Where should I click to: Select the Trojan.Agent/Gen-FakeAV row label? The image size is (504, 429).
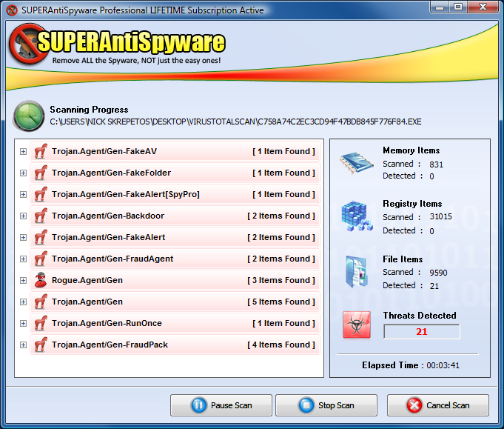pos(104,151)
